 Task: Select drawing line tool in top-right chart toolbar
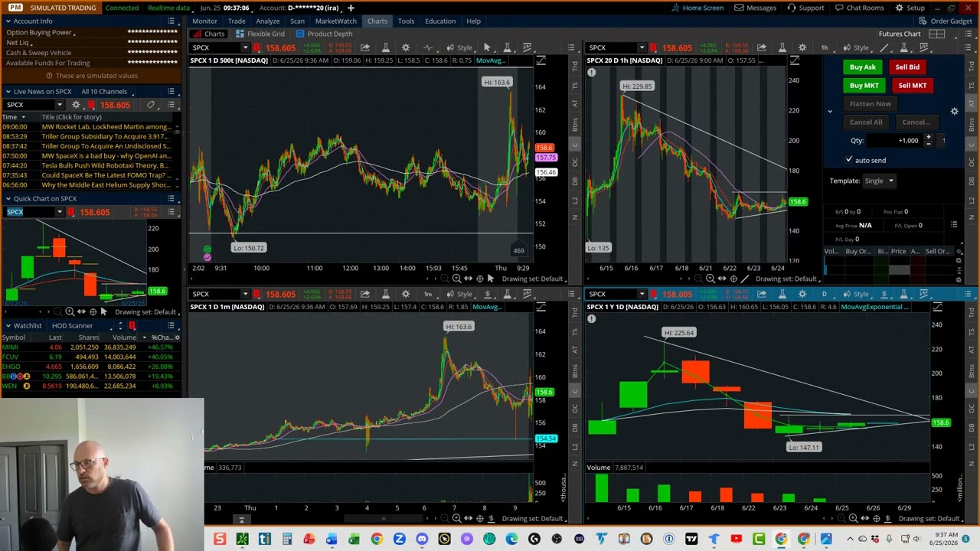(x=884, y=47)
